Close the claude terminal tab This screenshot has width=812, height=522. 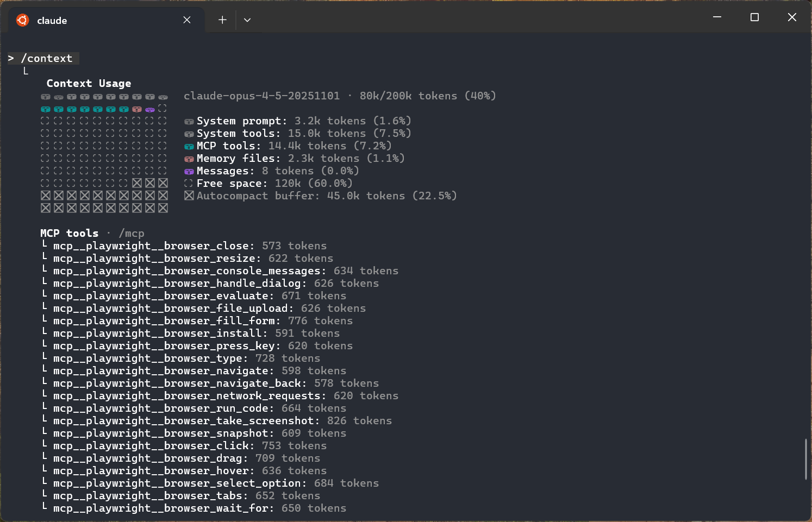pos(186,20)
